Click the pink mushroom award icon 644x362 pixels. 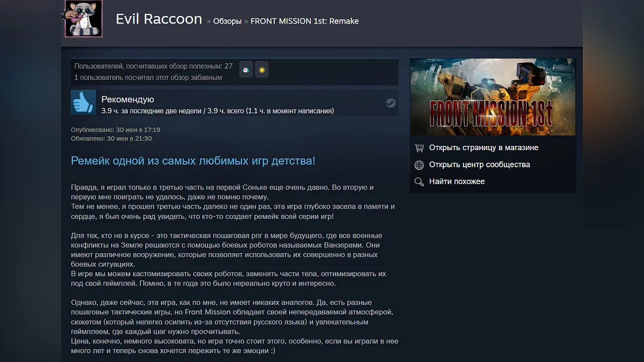(x=246, y=69)
